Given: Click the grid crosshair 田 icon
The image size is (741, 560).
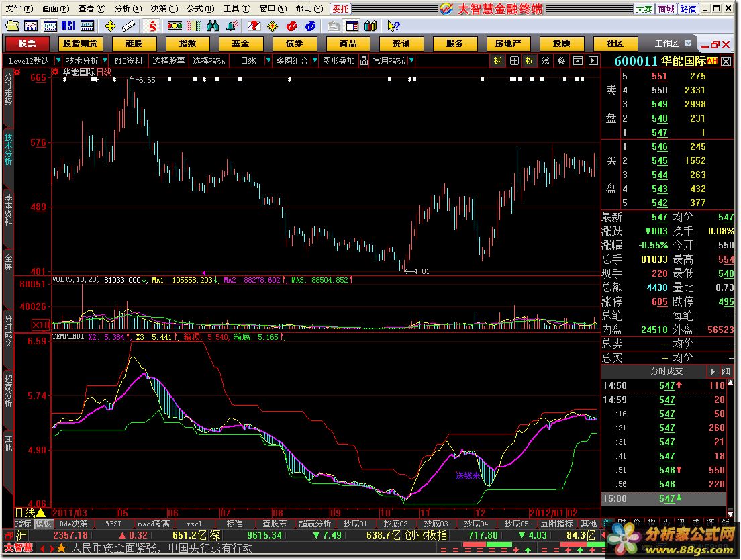Looking at the screenshot, I should [514, 61].
